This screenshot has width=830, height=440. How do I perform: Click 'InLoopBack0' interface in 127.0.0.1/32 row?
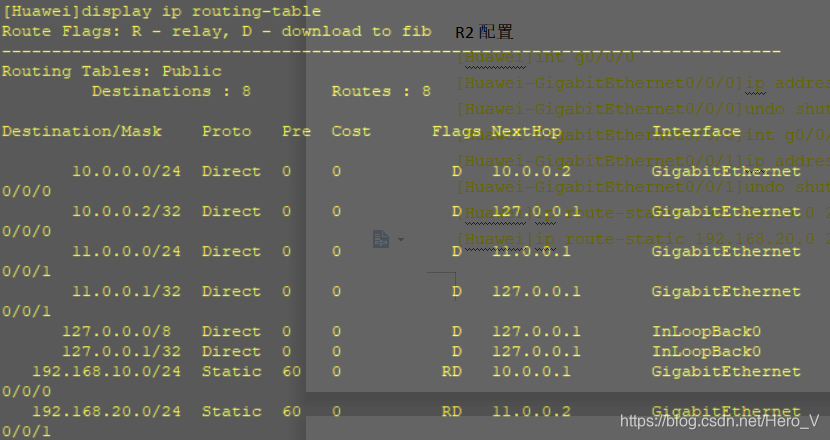coord(706,351)
